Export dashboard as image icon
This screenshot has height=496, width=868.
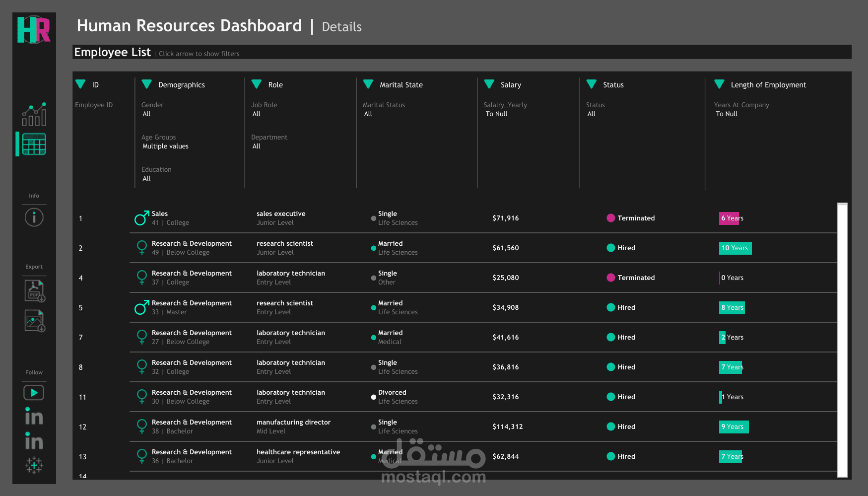coord(35,321)
